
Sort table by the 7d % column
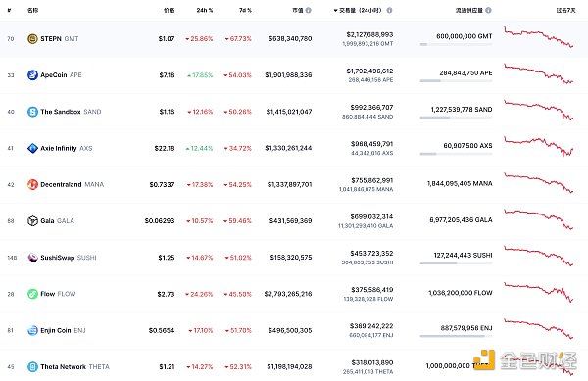245,10
